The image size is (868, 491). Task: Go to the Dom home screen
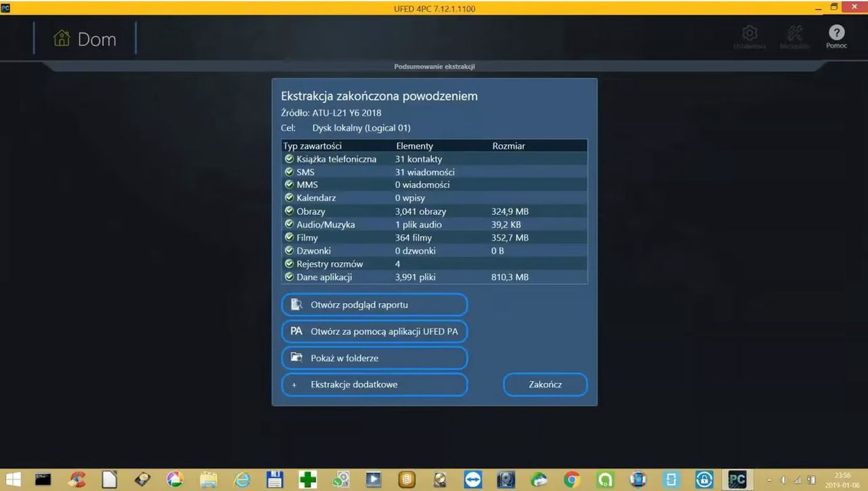tap(85, 39)
